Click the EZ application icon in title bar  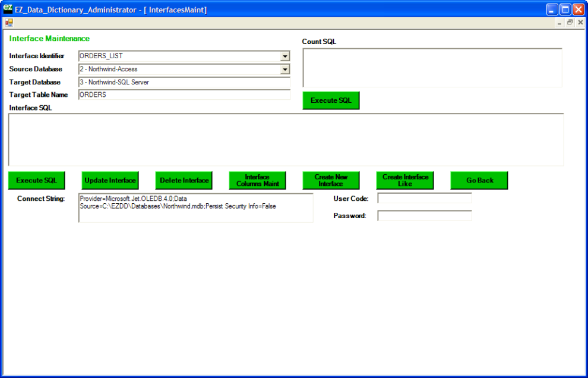[x=8, y=10]
